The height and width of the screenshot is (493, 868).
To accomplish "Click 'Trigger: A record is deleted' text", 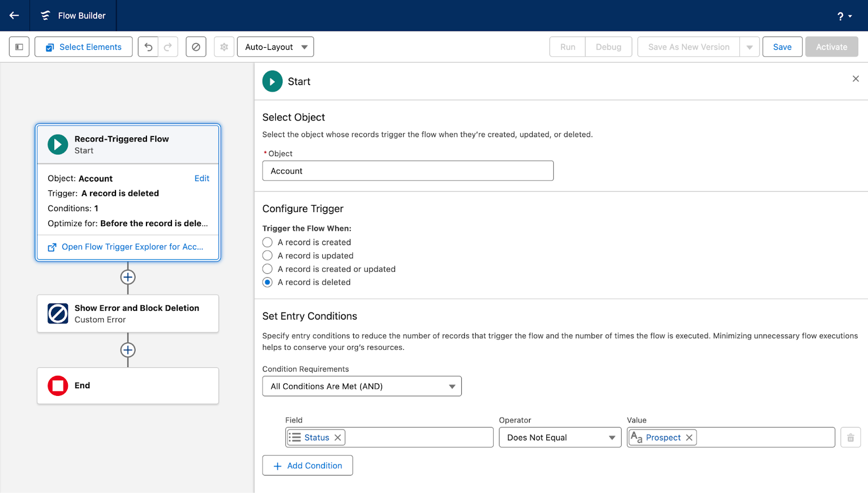I will (x=103, y=193).
